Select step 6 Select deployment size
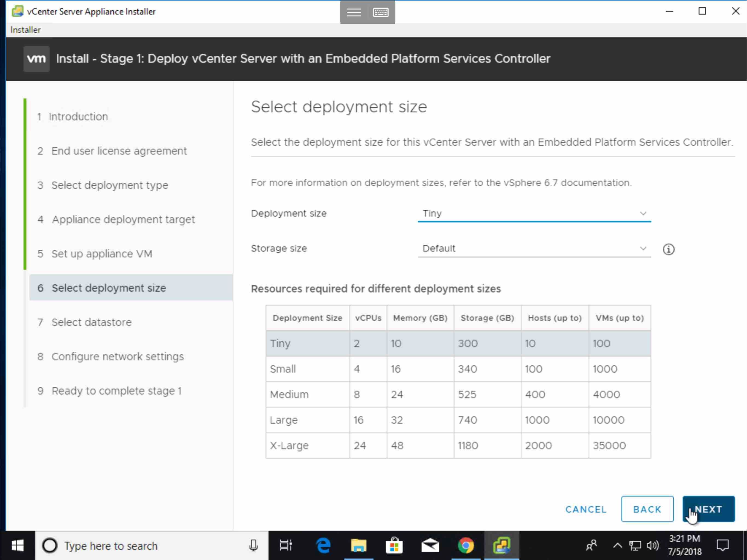 (131, 288)
